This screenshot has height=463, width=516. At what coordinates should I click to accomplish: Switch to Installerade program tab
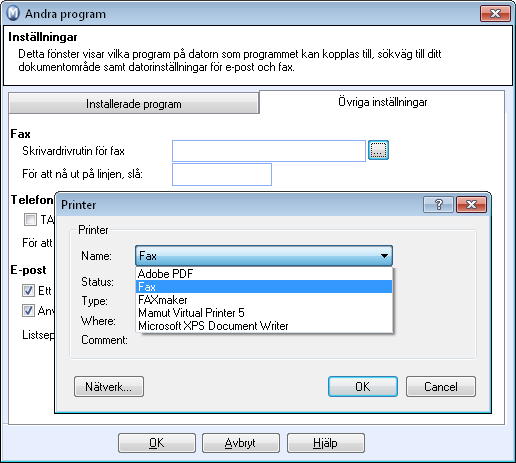[x=134, y=104]
